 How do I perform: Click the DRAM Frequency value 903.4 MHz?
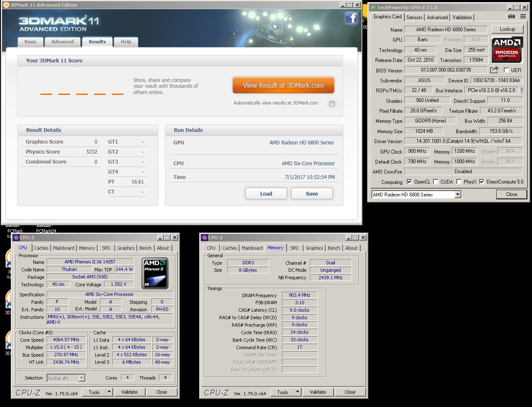click(299, 295)
